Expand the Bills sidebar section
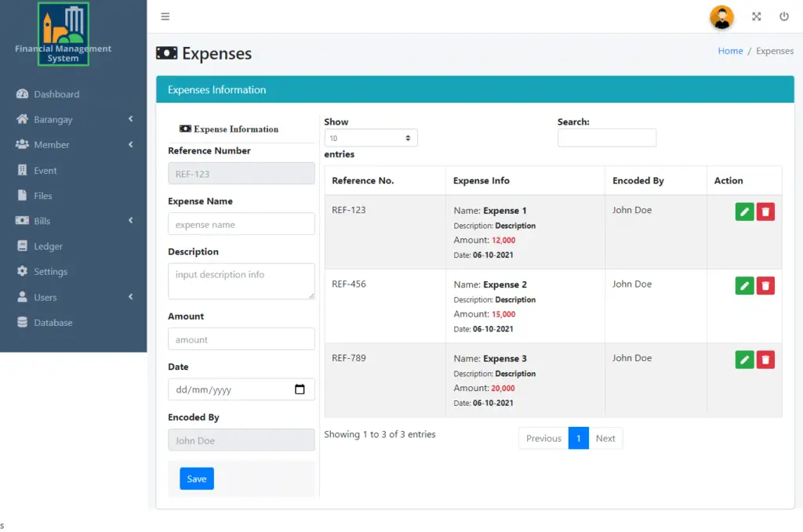The image size is (803, 532). (43, 220)
